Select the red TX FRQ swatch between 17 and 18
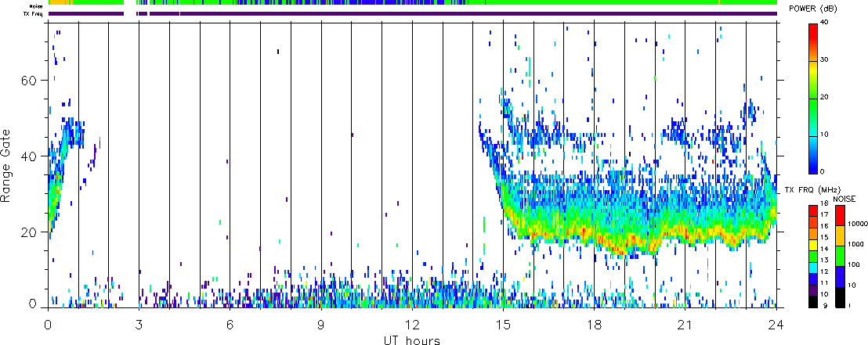The width and height of the screenshot is (868, 345). tap(813, 210)
